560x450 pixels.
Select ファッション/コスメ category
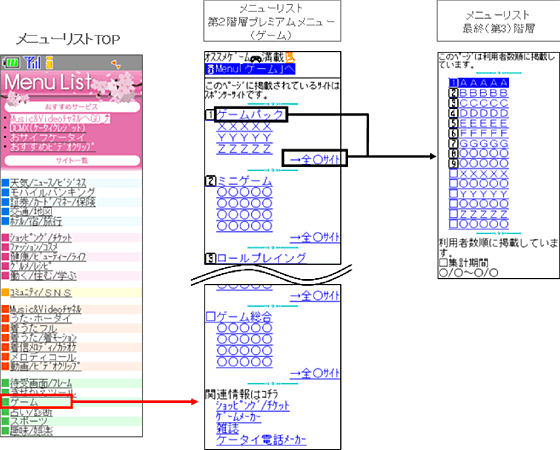pyautogui.click(x=34, y=247)
